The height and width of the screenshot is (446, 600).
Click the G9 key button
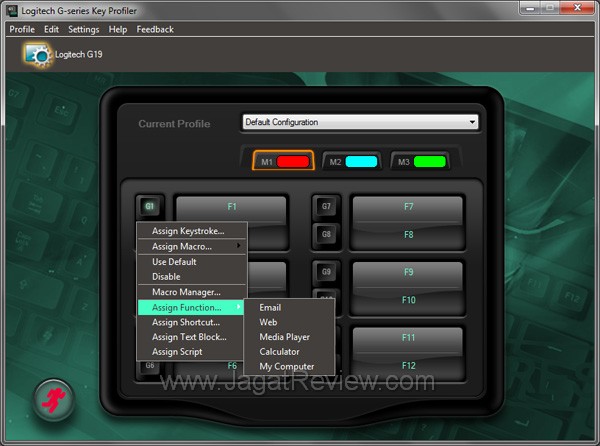(x=326, y=272)
